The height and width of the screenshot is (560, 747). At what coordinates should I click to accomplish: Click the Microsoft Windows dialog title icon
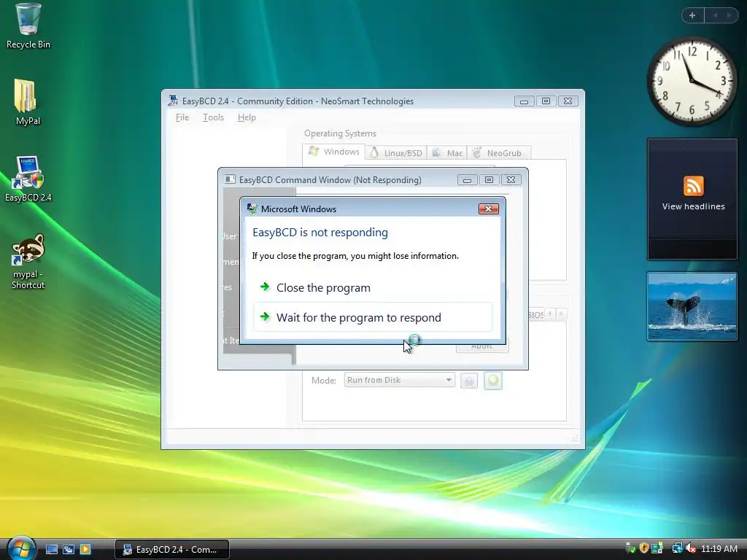tap(252, 209)
